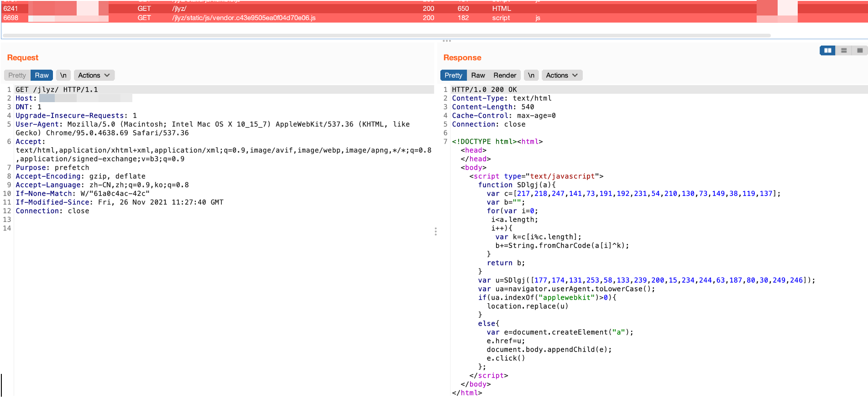Click the Content-Type: text/html response header

502,98
